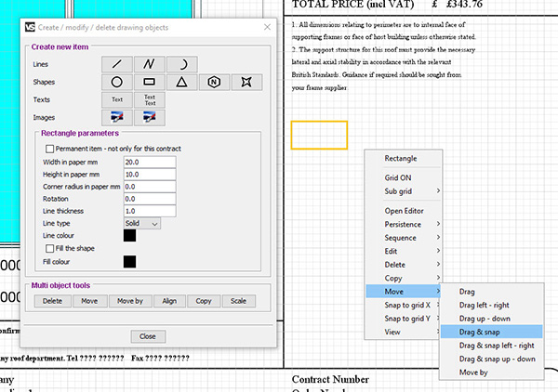The height and width of the screenshot is (392, 558).
Task: Choose Drag & snap left - right
Action: tap(491, 346)
